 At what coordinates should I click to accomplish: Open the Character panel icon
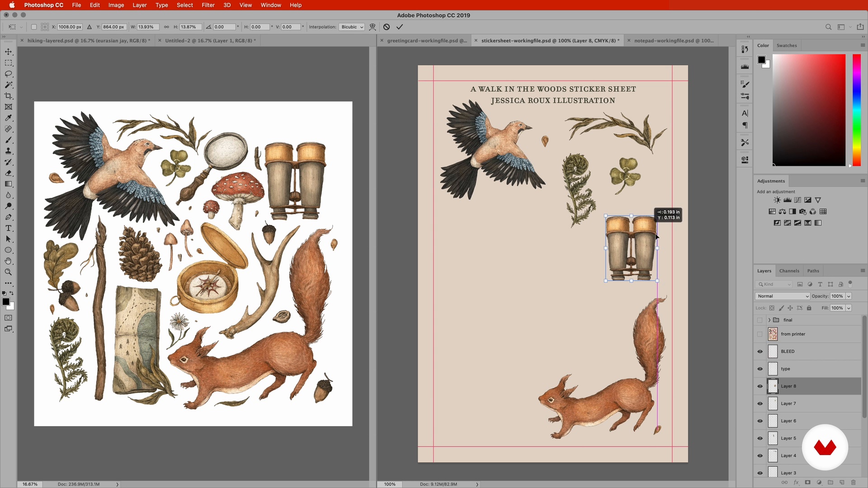745,113
